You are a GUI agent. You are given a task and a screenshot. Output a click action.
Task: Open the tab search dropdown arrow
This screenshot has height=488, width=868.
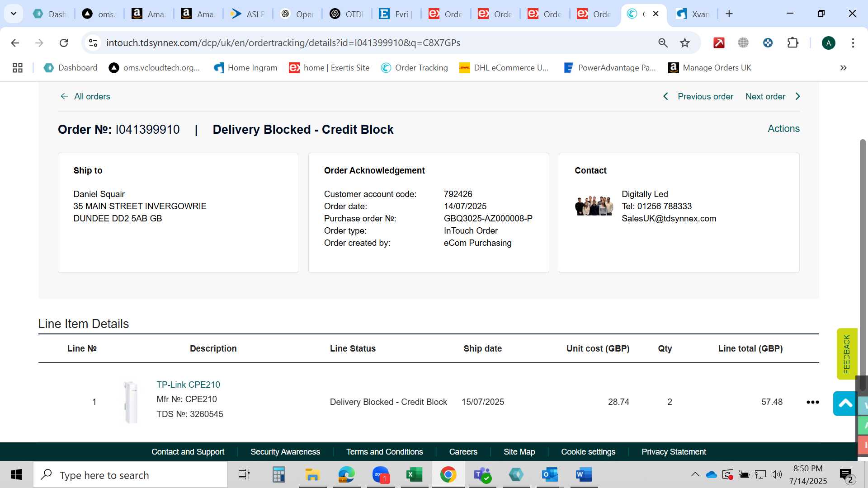pyautogui.click(x=14, y=14)
